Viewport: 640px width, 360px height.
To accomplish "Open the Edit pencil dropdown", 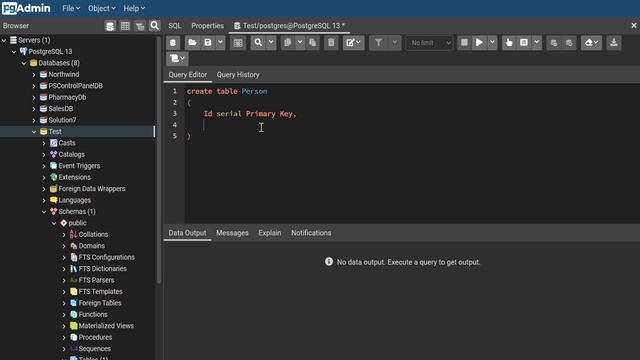I will (x=353, y=42).
